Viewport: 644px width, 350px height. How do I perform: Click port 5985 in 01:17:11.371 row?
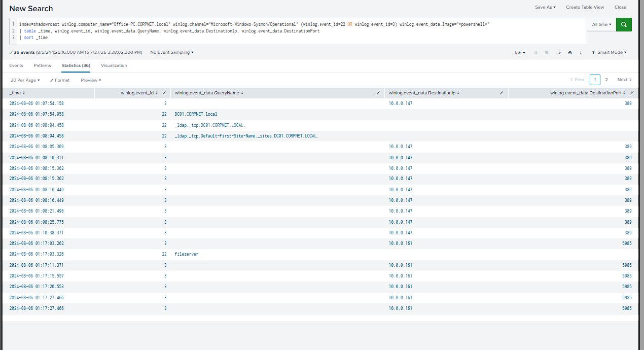coord(627,265)
